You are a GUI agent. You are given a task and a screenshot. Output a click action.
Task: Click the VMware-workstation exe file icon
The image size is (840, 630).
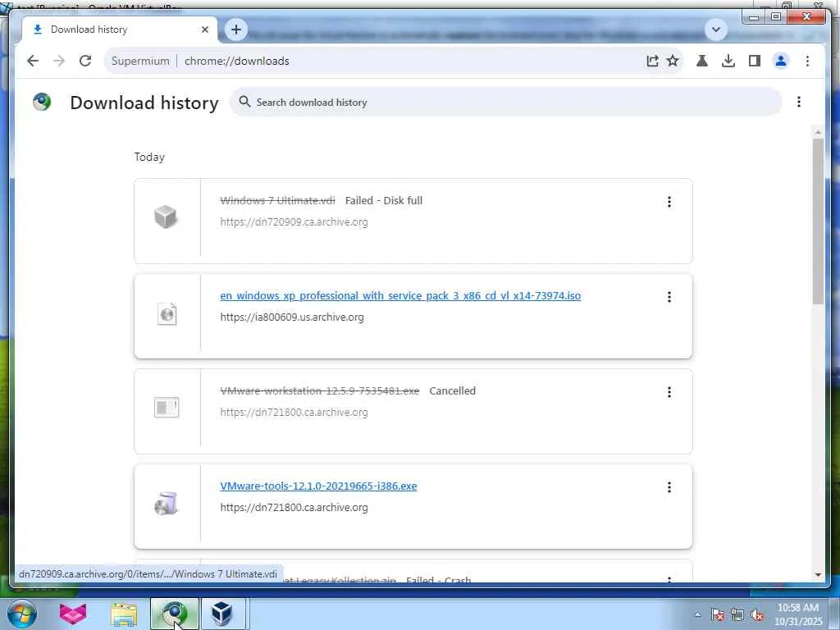pos(167,408)
